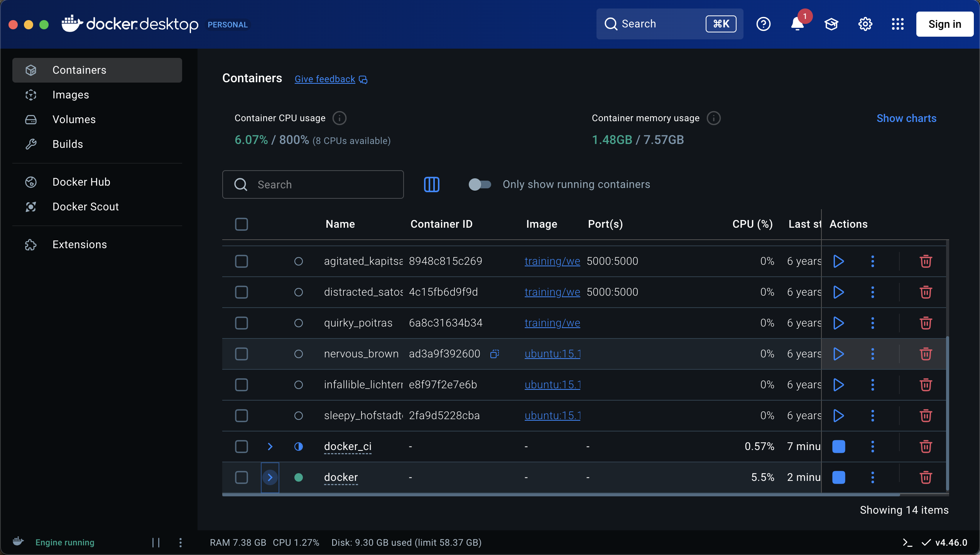Image resolution: width=980 pixels, height=555 pixels.
Task: Open engine options three-dot menu
Action: (180, 543)
